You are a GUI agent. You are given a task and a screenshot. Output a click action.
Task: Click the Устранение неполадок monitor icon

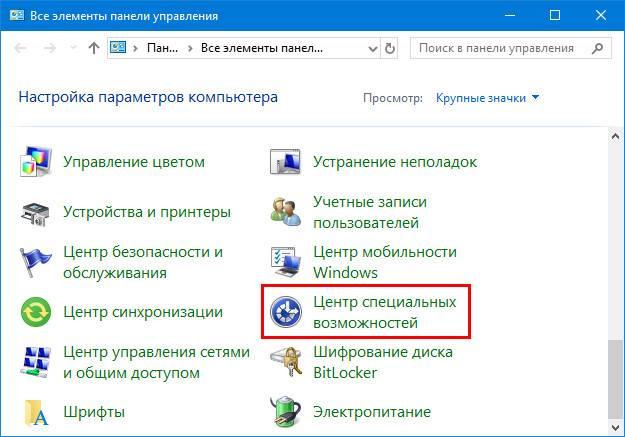pos(285,161)
